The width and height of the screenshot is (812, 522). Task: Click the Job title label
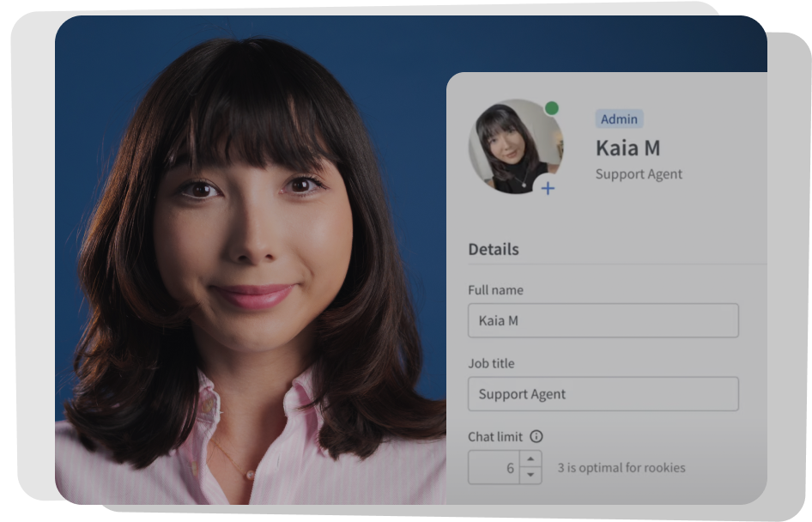pyautogui.click(x=491, y=363)
